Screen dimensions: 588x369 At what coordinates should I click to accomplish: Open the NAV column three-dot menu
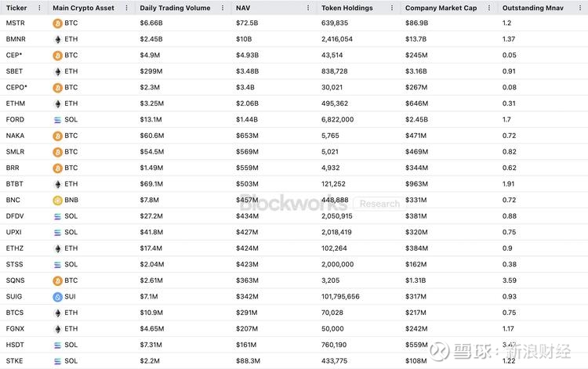coord(308,8)
